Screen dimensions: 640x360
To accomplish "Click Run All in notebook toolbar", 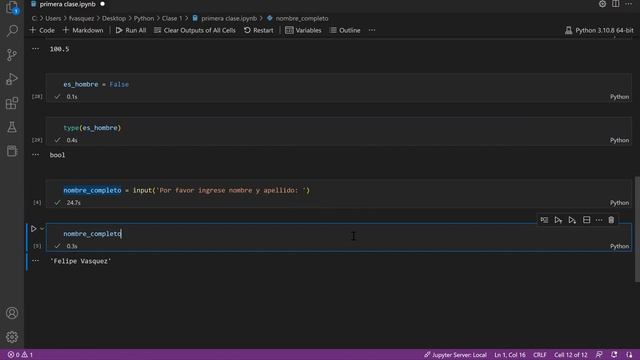I will tap(131, 30).
